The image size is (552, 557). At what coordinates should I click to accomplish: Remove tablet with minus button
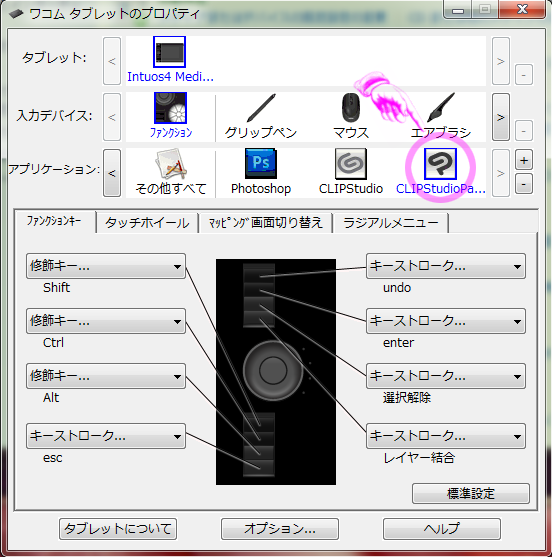click(524, 75)
